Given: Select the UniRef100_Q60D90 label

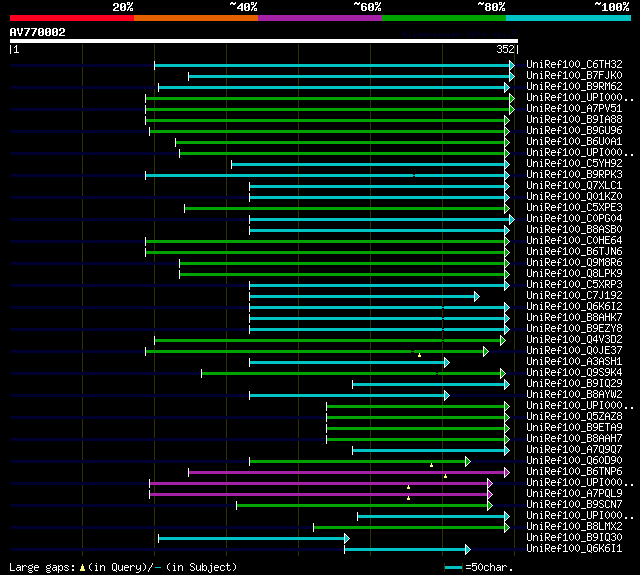Looking at the screenshot, I should tap(574, 461).
